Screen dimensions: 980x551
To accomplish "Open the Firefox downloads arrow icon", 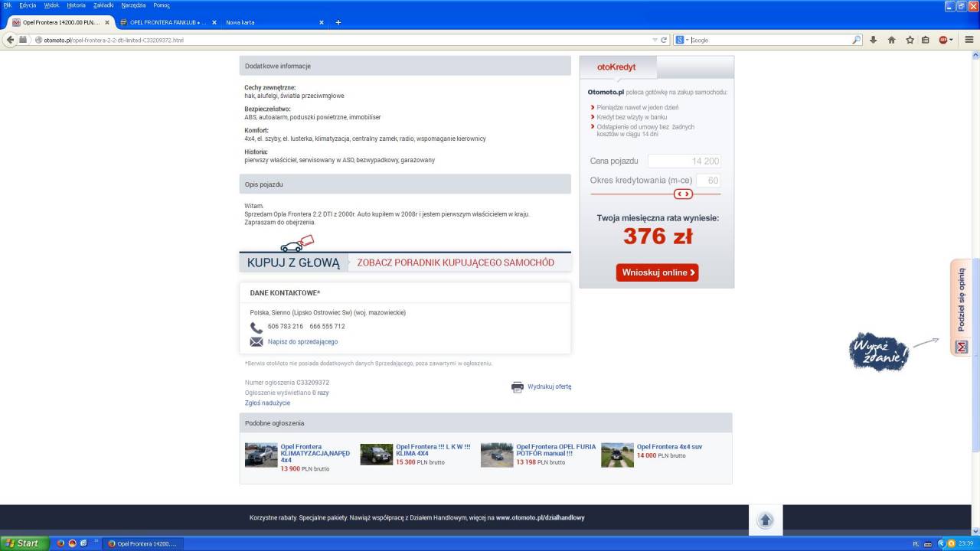I will [873, 40].
